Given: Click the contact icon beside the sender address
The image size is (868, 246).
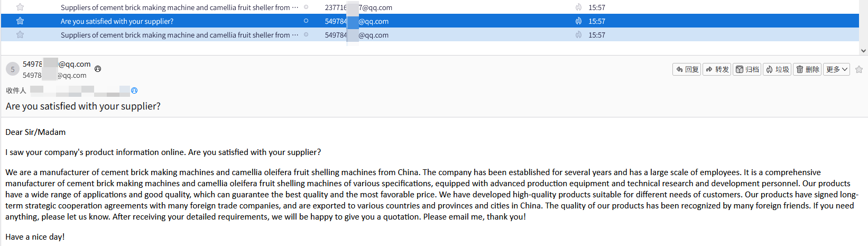Looking at the screenshot, I should click(x=98, y=69).
